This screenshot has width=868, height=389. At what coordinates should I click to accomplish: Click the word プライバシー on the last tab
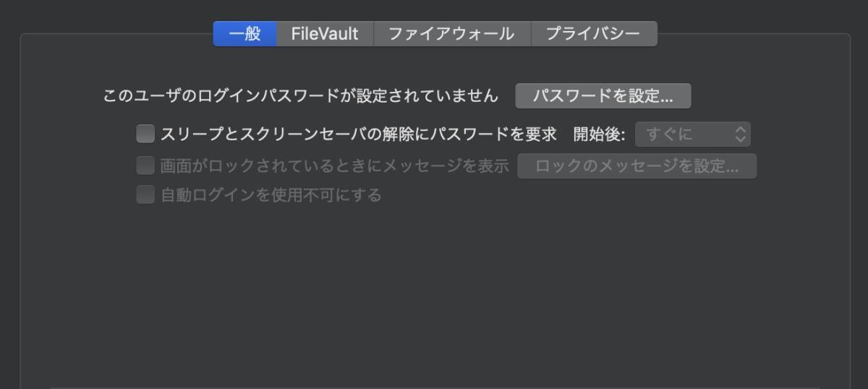pyautogui.click(x=593, y=33)
